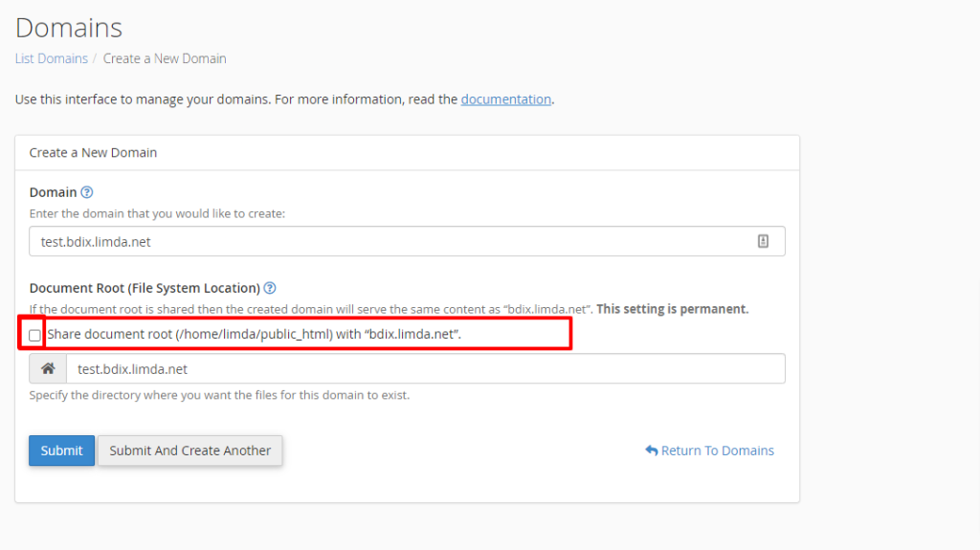The height and width of the screenshot is (550, 980).
Task: Click the 'Document Root (File System Location)' label
Action: 145,288
